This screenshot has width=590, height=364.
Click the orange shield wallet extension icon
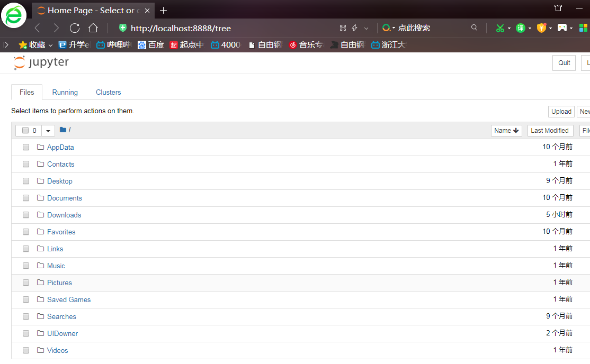click(541, 28)
